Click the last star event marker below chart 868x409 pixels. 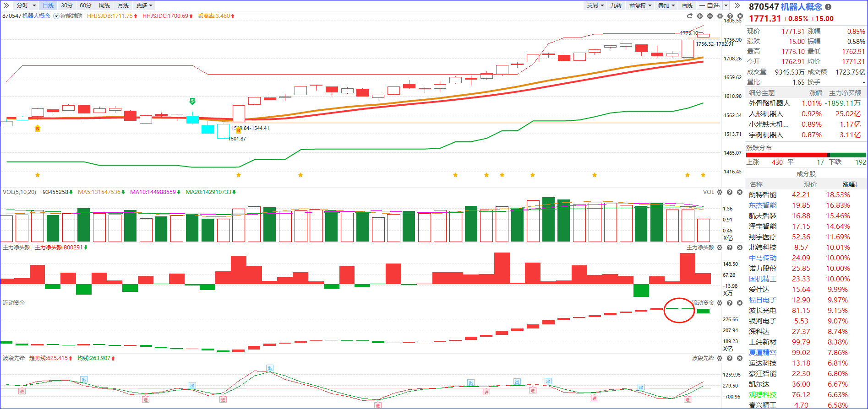pyautogui.click(x=703, y=175)
